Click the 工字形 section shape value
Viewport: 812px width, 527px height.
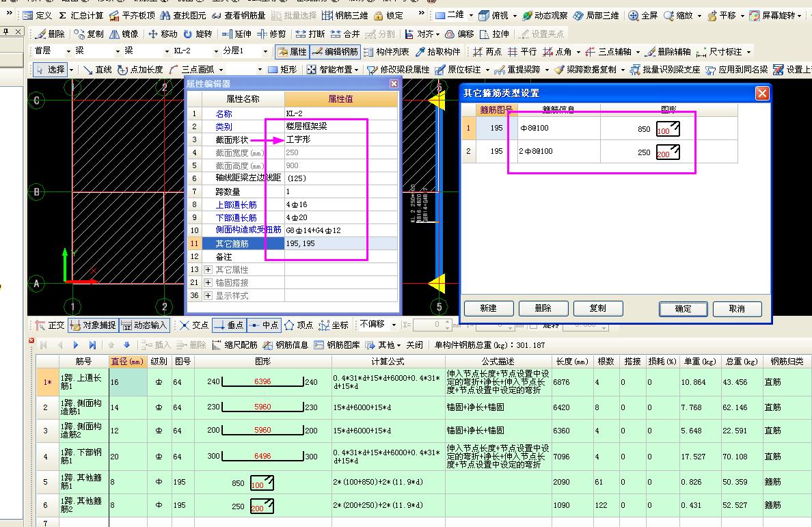point(298,139)
